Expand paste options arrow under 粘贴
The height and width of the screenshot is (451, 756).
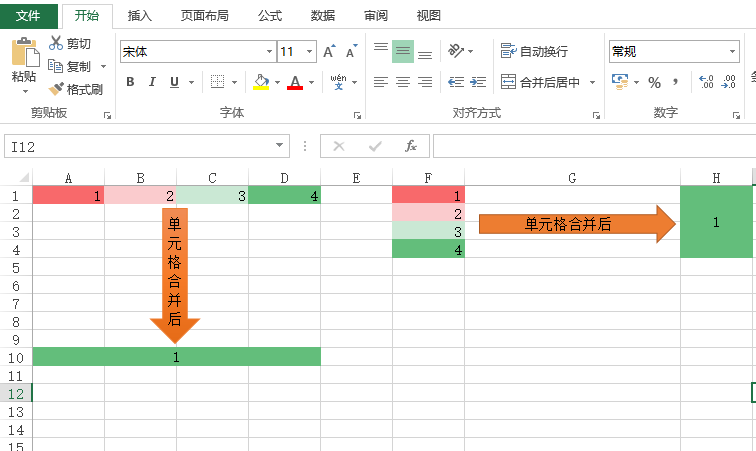[x=25, y=91]
